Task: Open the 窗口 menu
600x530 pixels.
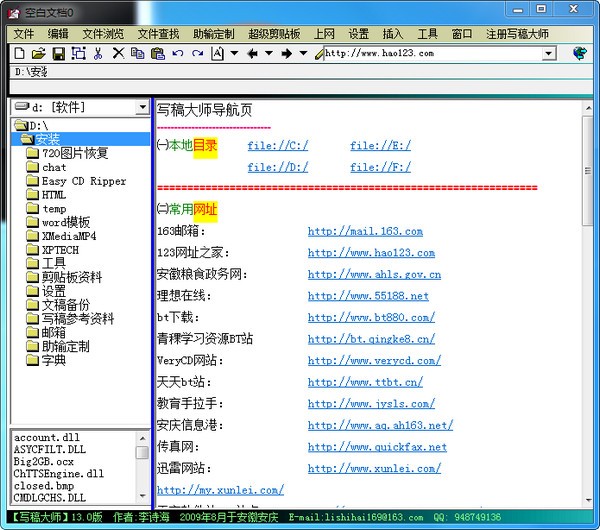Action: (462, 34)
